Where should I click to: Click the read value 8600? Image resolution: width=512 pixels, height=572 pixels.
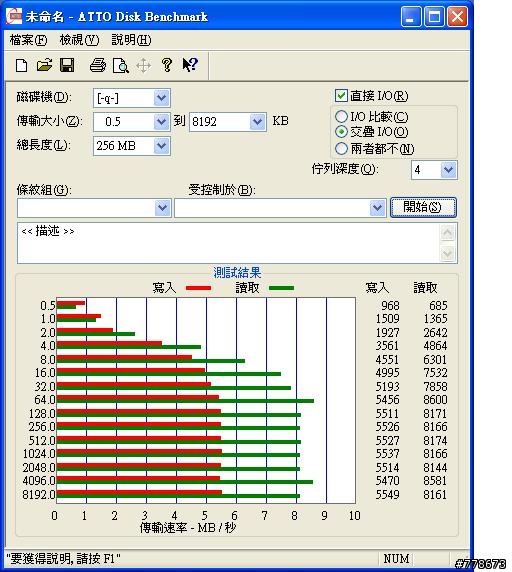coord(435,400)
